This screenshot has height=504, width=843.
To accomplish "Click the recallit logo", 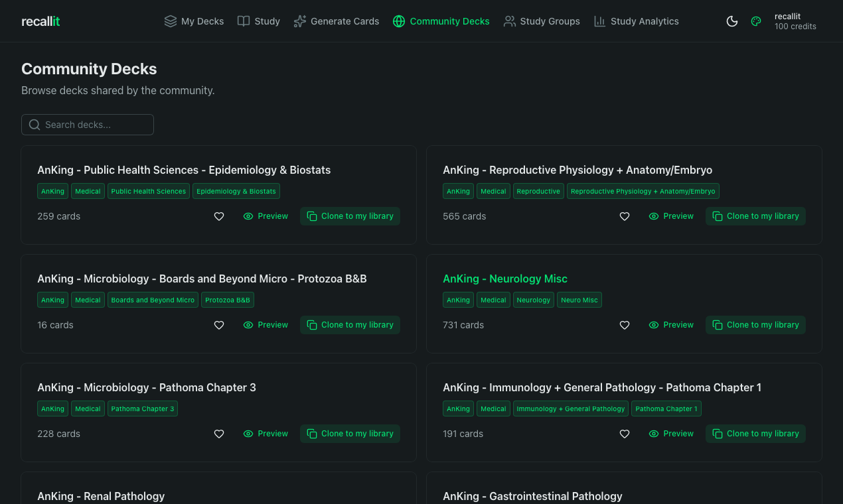I will (x=40, y=21).
